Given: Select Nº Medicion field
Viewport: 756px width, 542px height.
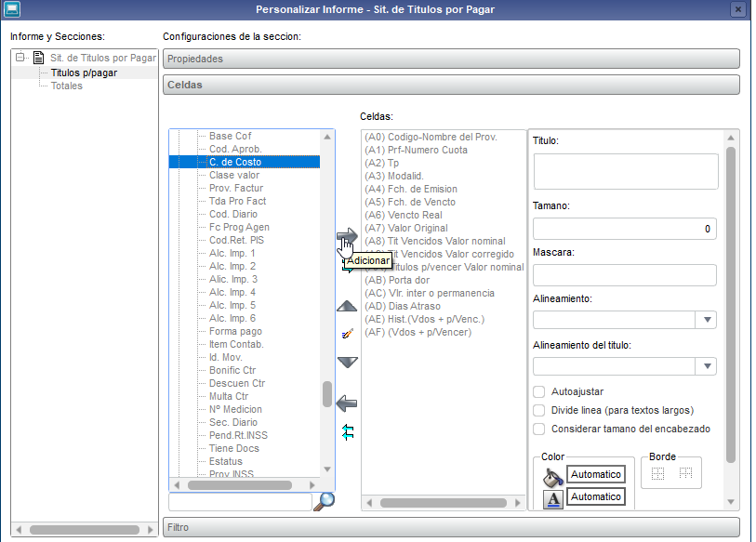Looking at the screenshot, I should (235, 409).
